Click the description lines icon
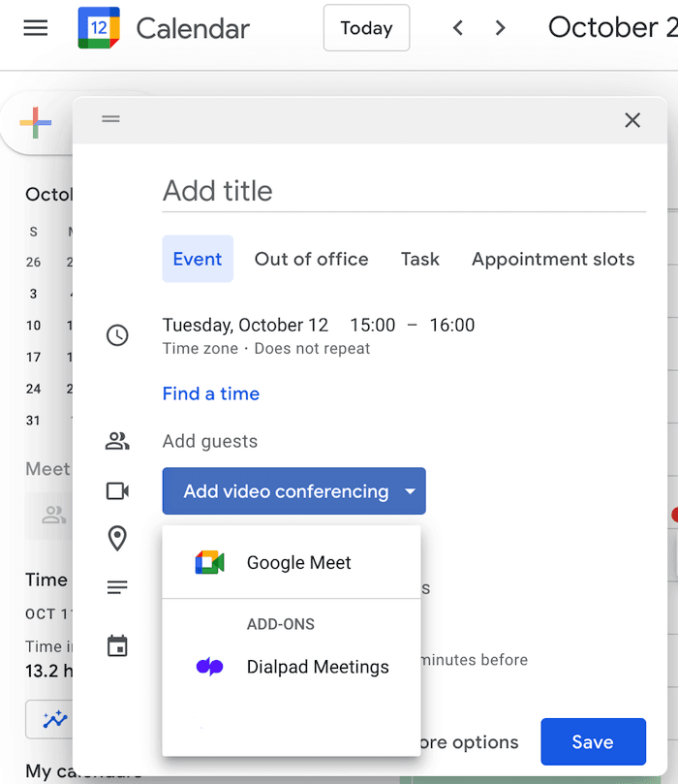The width and height of the screenshot is (678, 784). pos(117,587)
